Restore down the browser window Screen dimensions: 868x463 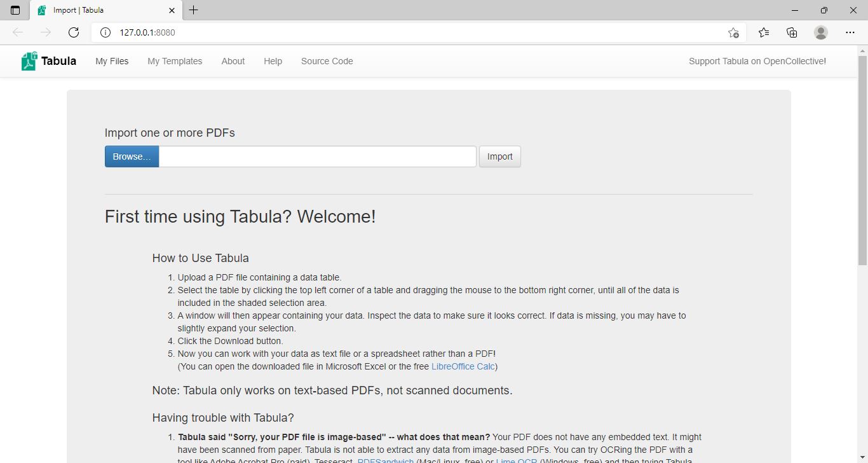824,10
